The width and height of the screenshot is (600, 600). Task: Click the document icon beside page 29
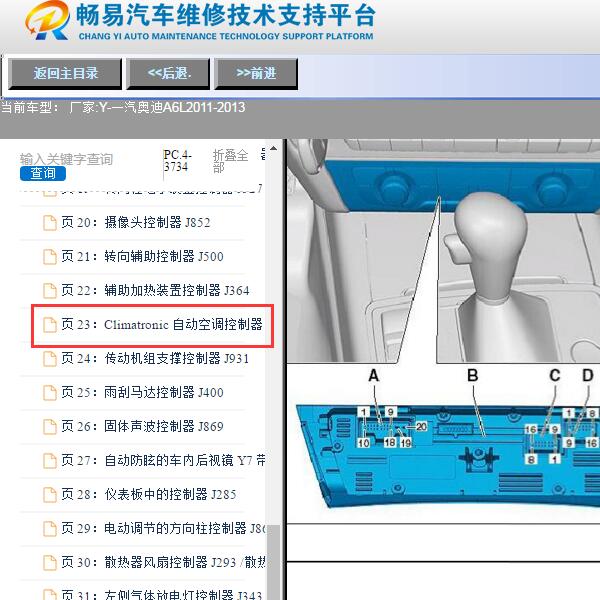point(50,529)
